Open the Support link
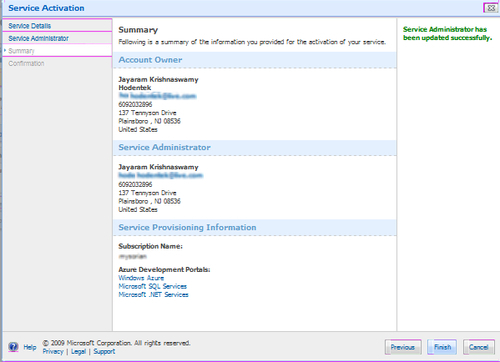The image size is (500, 362). click(x=104, y=351)
